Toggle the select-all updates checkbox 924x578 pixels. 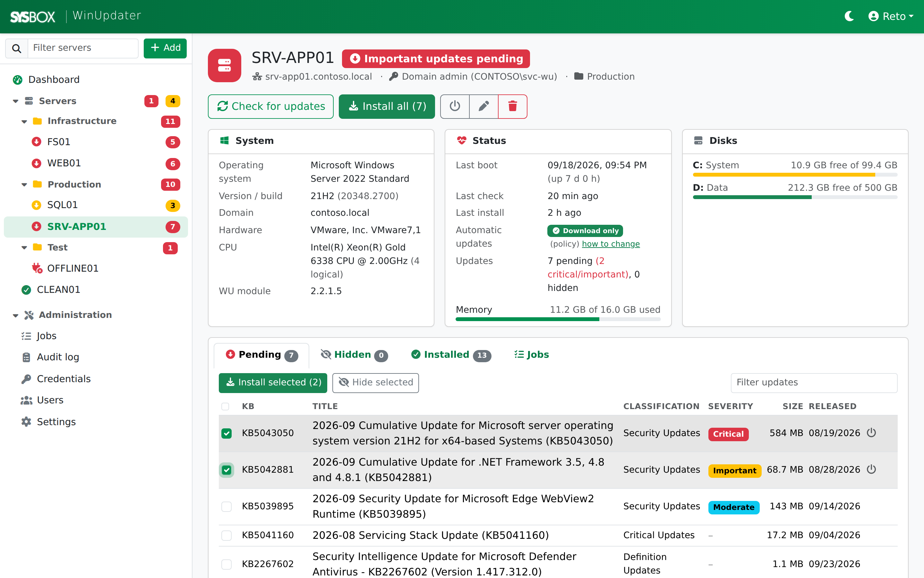tap(225, 407)
